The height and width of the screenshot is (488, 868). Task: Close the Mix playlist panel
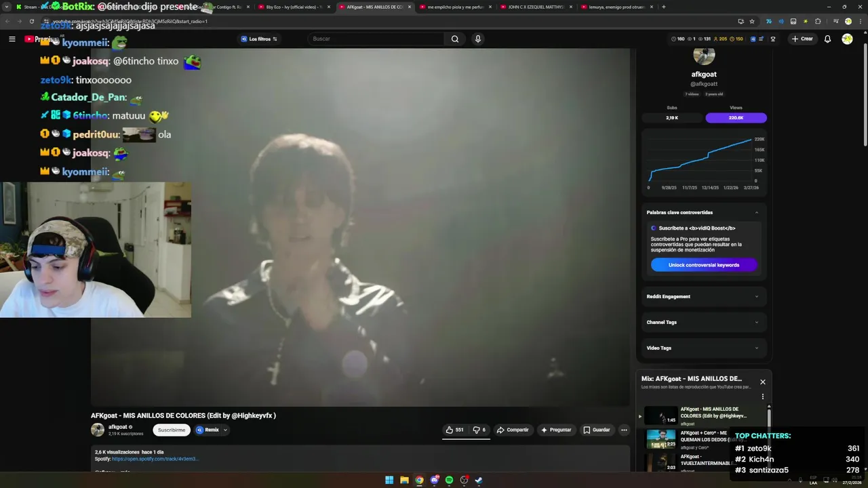[762, 382]
